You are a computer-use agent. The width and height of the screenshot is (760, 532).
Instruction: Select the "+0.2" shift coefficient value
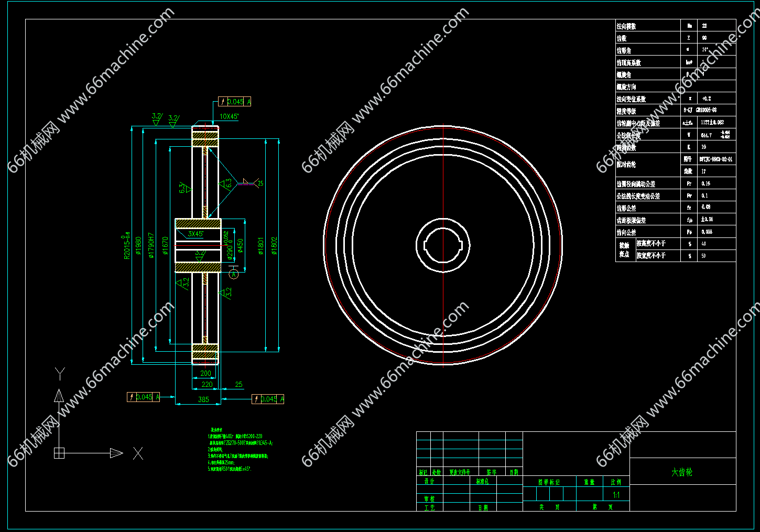point(706,99)
